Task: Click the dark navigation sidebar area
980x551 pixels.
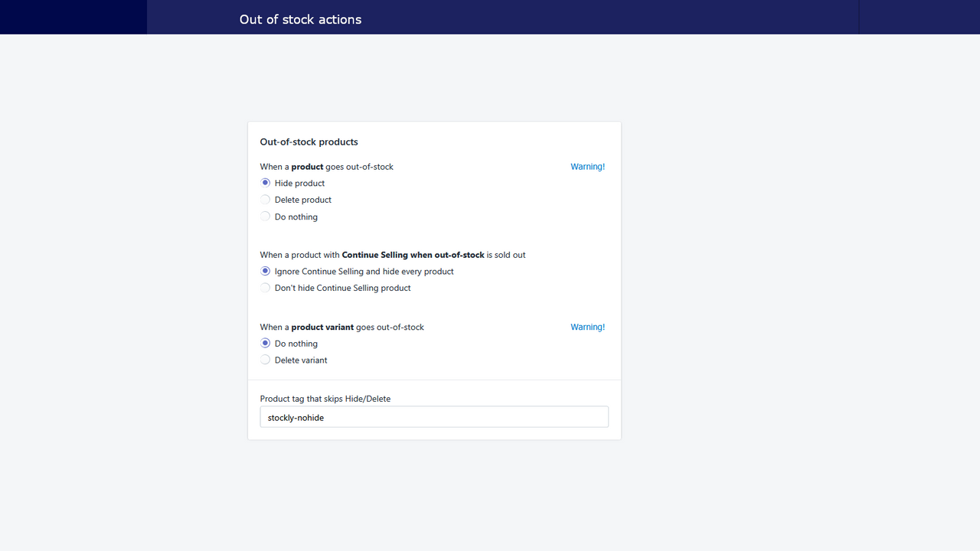Action: click(x=73, y=17)
